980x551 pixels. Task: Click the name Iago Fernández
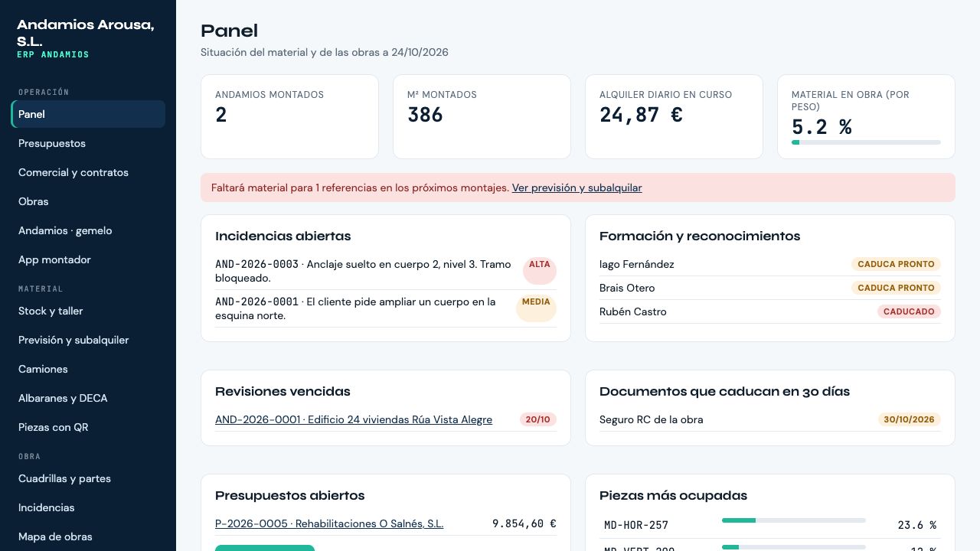pos(637,264)
